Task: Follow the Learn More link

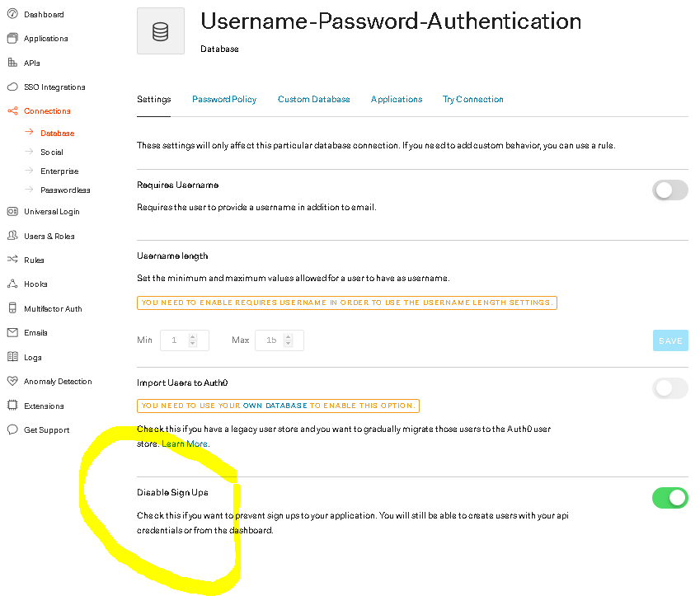Action: 185,443
